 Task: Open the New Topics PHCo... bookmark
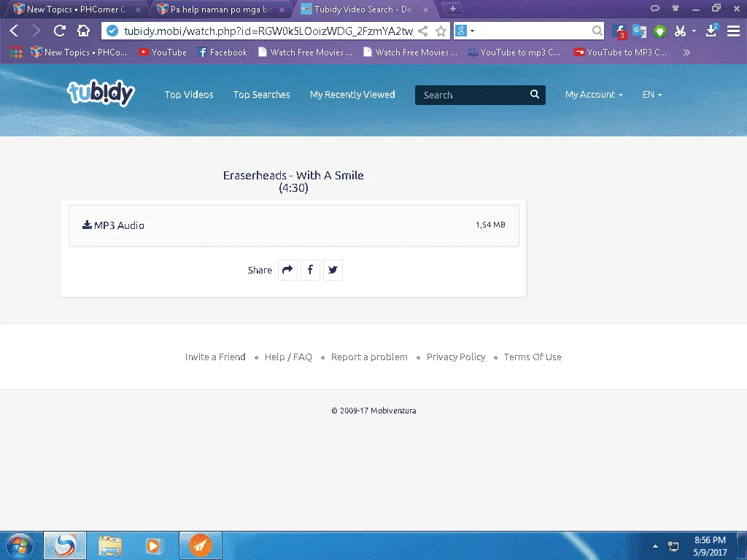point(79,52)
